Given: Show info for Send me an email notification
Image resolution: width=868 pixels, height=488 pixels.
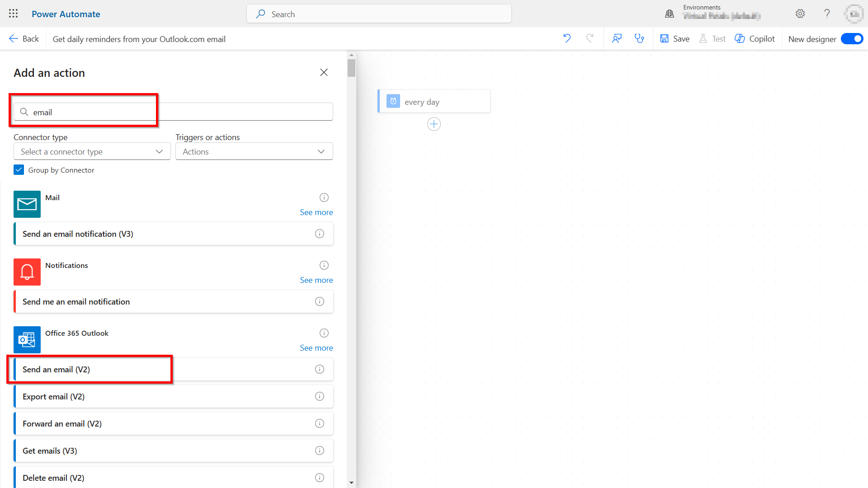Looking at the screenshot, I should click(x=320, y=301).
